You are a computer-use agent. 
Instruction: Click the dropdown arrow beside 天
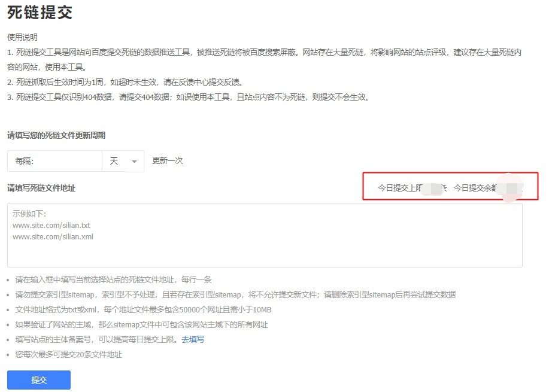tap(134, 162)
